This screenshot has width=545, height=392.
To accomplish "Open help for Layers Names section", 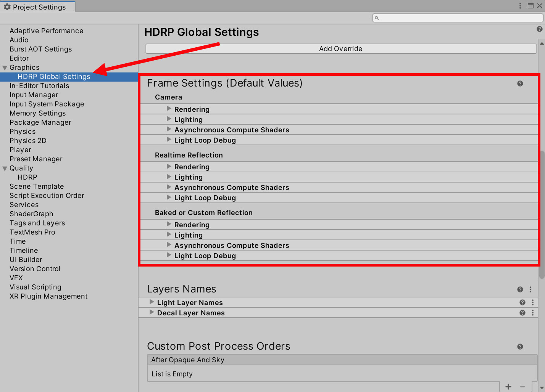I will coord(520,289).
